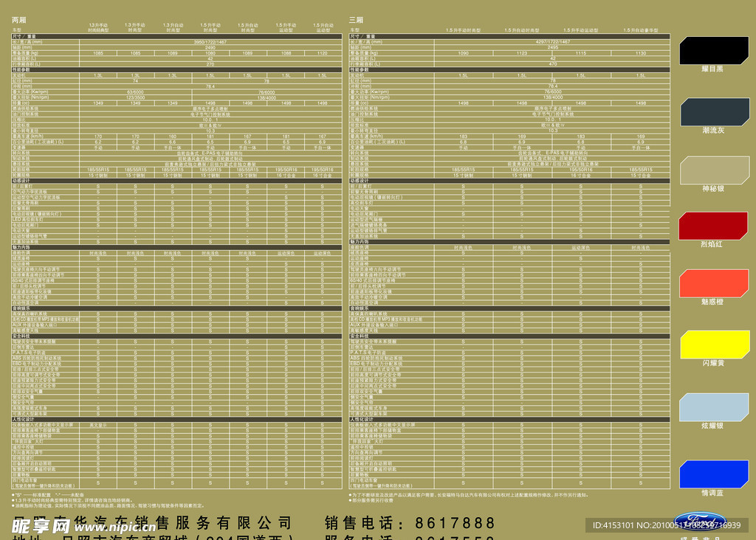Screen dimensions: 756x540
Task: Click the 潮流灰 color name label
Action: (x=713, y=130)
